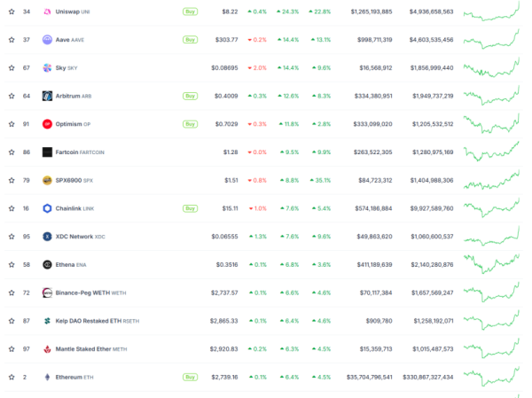The image size is (532, 398).
Task: Click the Chainlink hexagon logo
Action: [47, 208]
